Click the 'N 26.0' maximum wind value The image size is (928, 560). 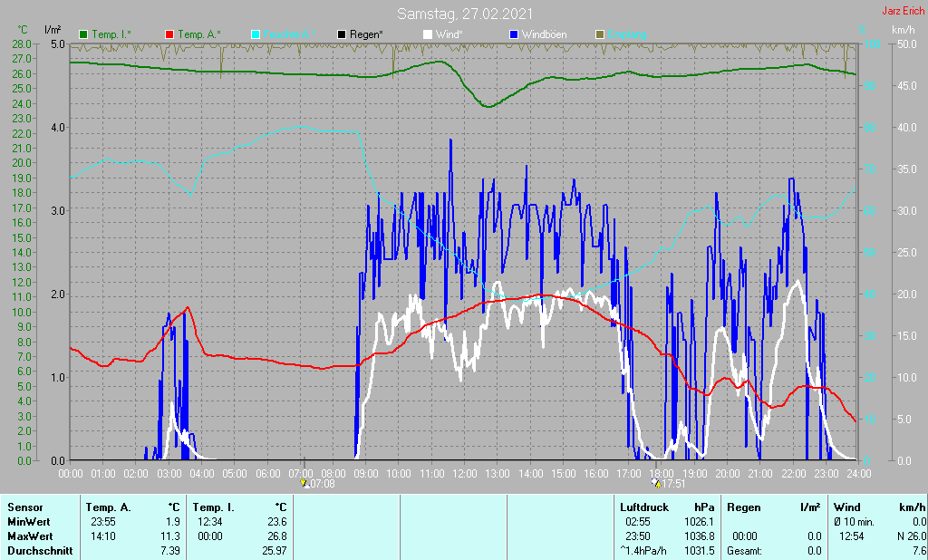tap(912, 536)
